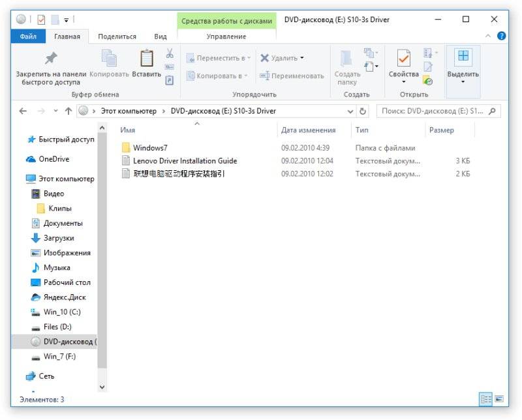Switch to Главная ribbon tab

tap(67, 37)
